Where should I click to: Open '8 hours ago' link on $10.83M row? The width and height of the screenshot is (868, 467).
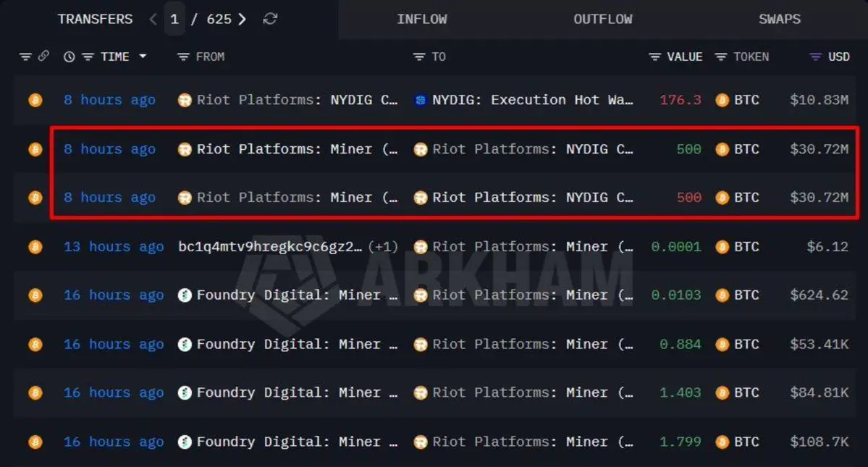[x=109, y=100]
